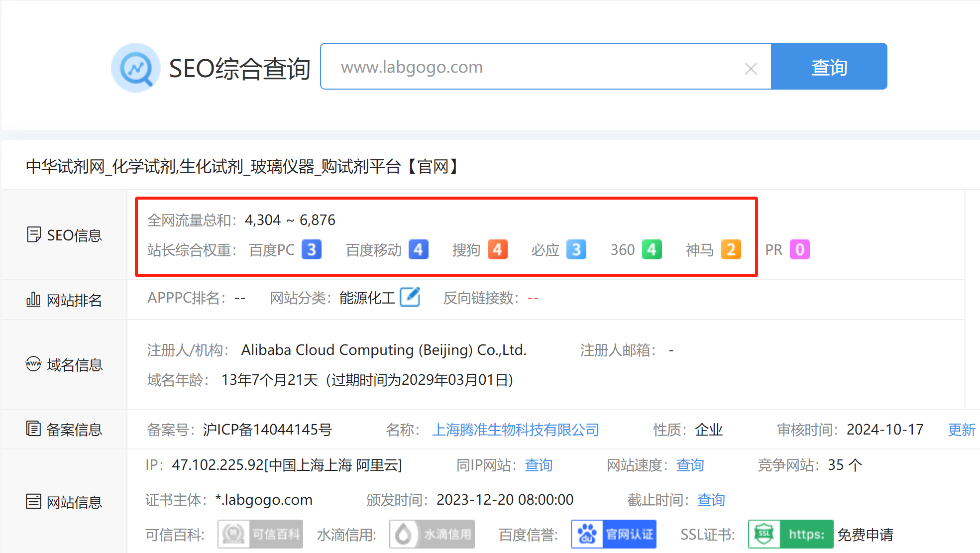Clear the domain search field with X

(751, 68)
